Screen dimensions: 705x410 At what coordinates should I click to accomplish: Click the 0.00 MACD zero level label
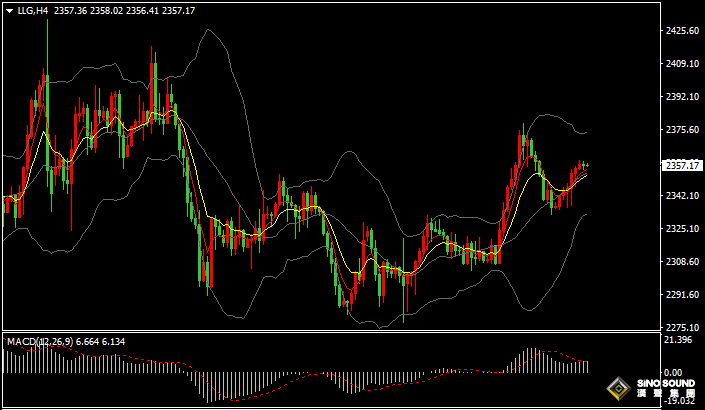click(x=673, y=372)
